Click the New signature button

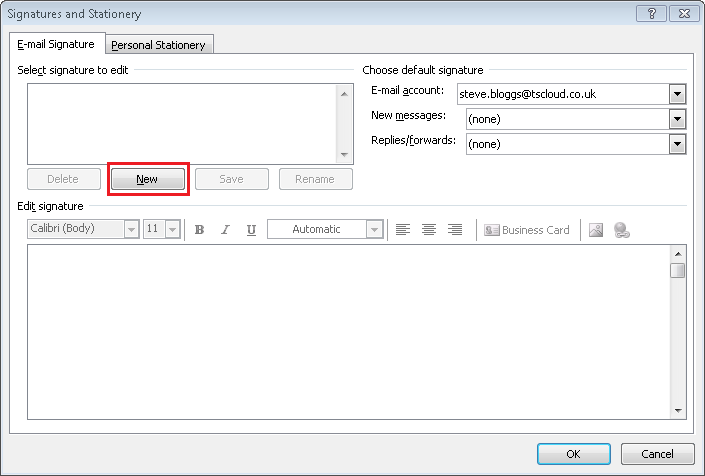[x=148, y=179]
